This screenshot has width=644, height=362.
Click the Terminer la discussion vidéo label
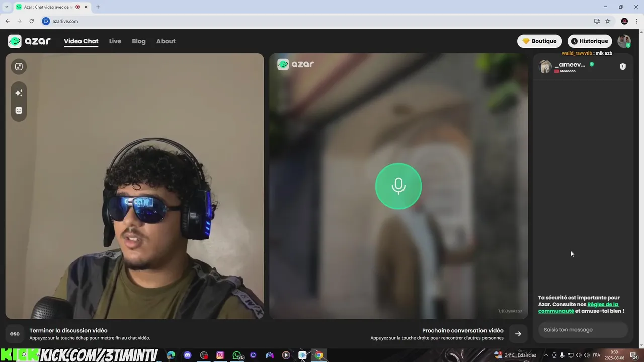point(68,331)
